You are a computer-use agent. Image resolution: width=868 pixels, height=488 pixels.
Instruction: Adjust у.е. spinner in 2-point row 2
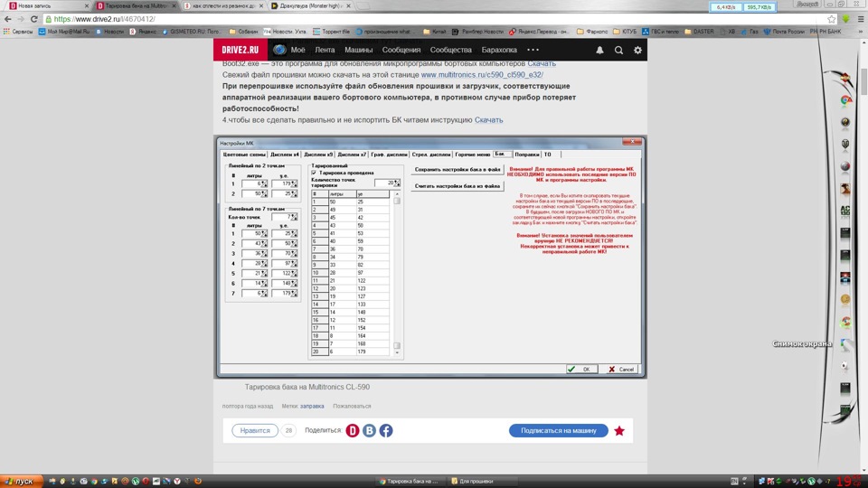294,193
